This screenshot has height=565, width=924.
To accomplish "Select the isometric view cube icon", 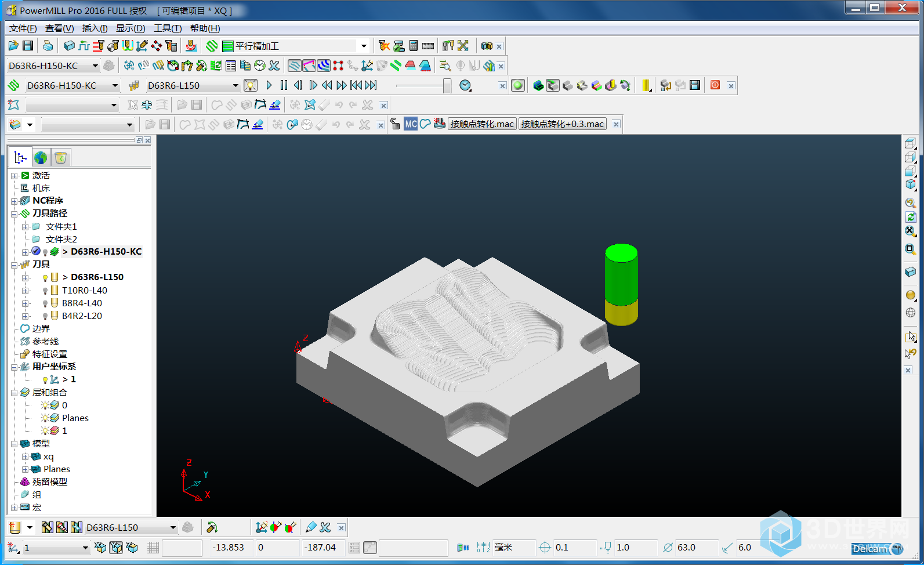I will [x=911, y=184].
